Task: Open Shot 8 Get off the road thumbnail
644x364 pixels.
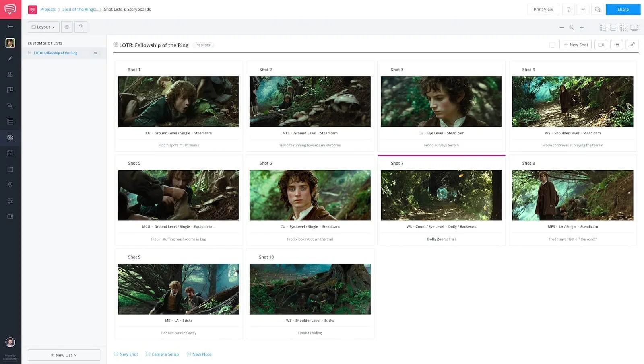Action: 573,195
